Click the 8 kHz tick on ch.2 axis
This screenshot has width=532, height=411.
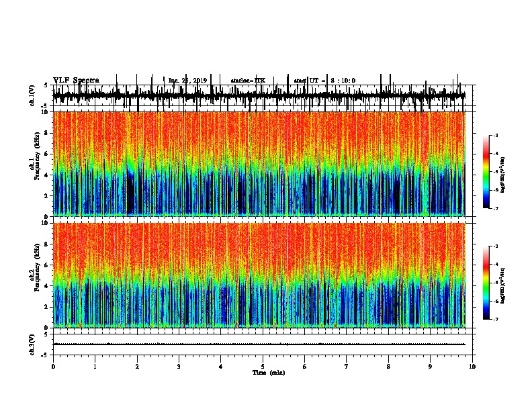pos(47,244)
